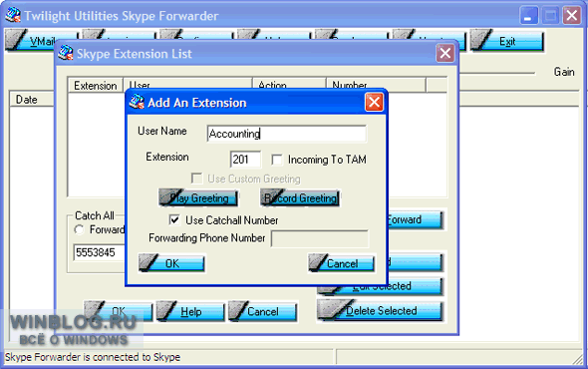Click the VMail toolbar button in main window

pyautogui.click(x=31, y=41)
